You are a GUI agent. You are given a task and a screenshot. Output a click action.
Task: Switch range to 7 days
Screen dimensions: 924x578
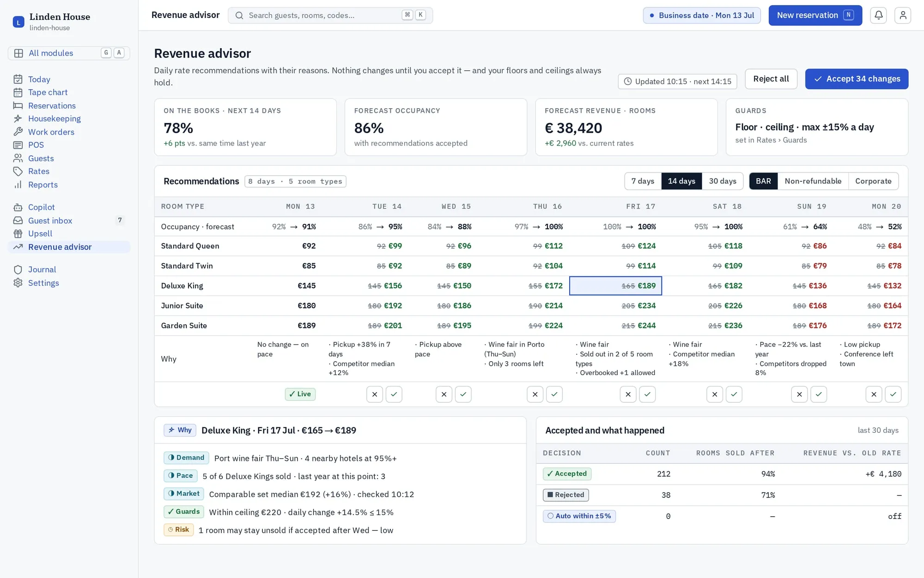pyautogui.click(x=643, y=181)
